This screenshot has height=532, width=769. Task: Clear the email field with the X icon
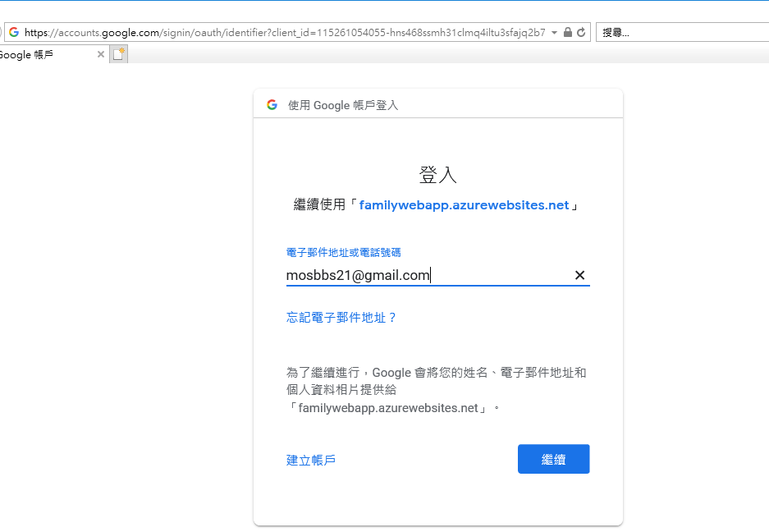[579, 275]
